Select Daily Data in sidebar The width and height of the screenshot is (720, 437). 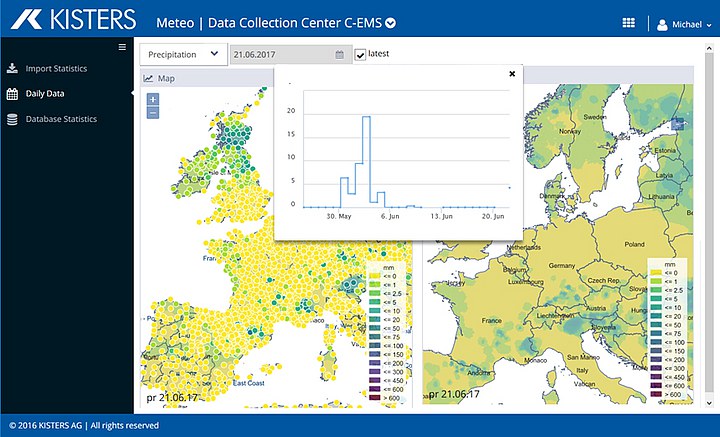tap(45, 94)
